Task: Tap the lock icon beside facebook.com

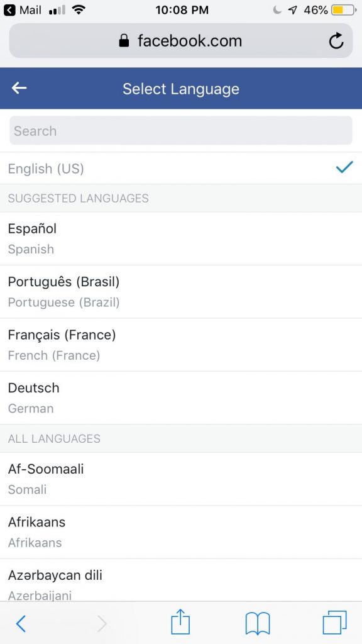Action: click(x=124, y=41)
